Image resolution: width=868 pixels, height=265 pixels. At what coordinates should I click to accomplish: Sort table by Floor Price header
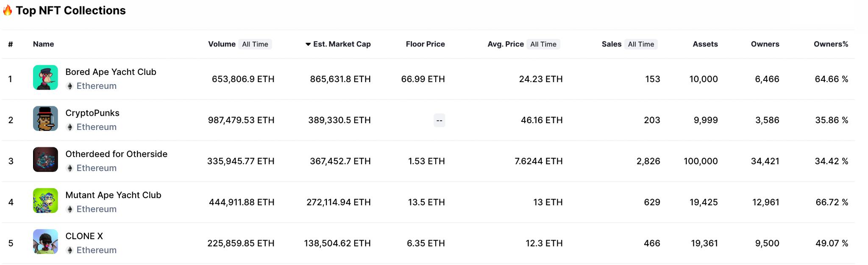coord(425,44)
